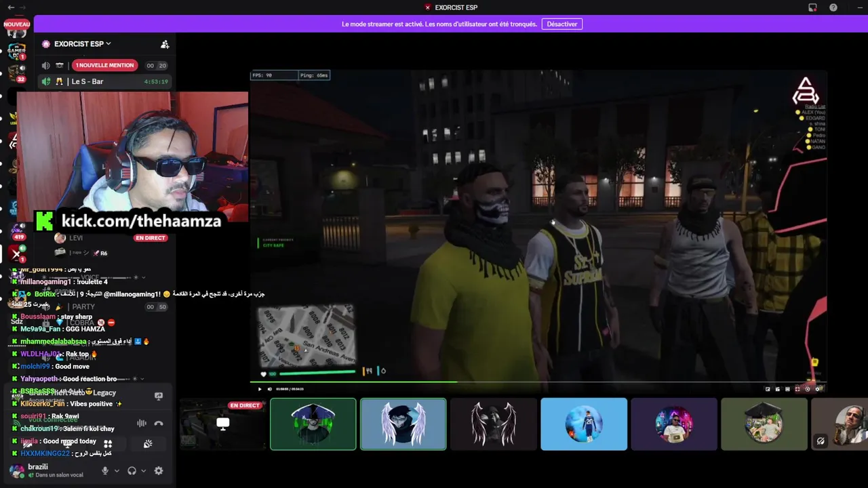Screen dimensions: 868x488
Task: Select the olive-green background participant tile
Action: [764, 424]
